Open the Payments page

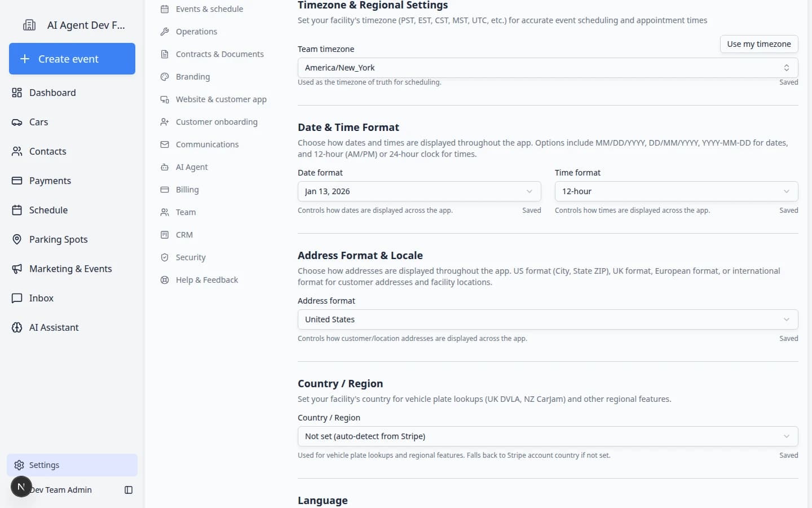(x=72, y=181)
